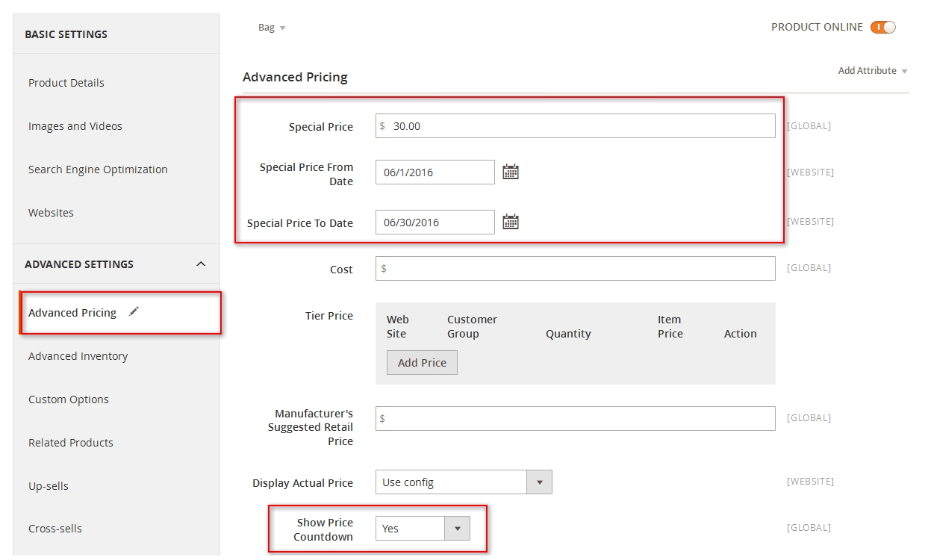Open Images and Videos section
The height and width of the screenshot is (560, 931).
(75, 126)
